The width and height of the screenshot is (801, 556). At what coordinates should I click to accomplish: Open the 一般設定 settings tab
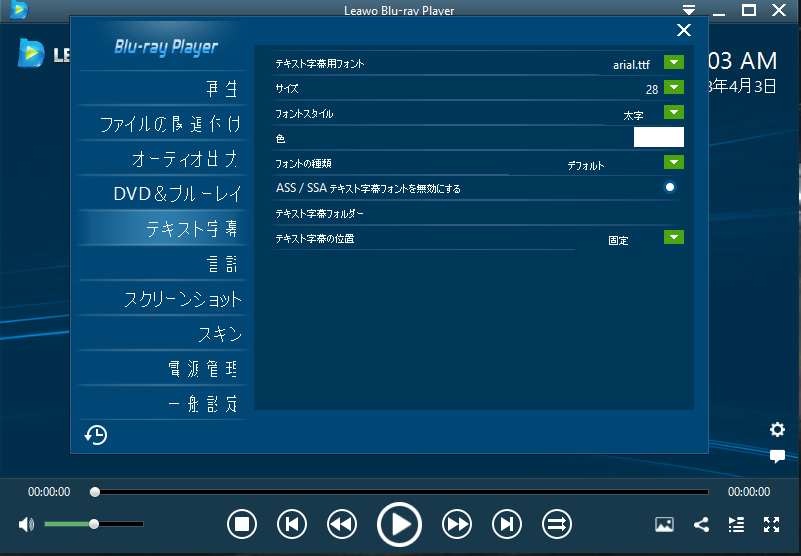(163, 404)
